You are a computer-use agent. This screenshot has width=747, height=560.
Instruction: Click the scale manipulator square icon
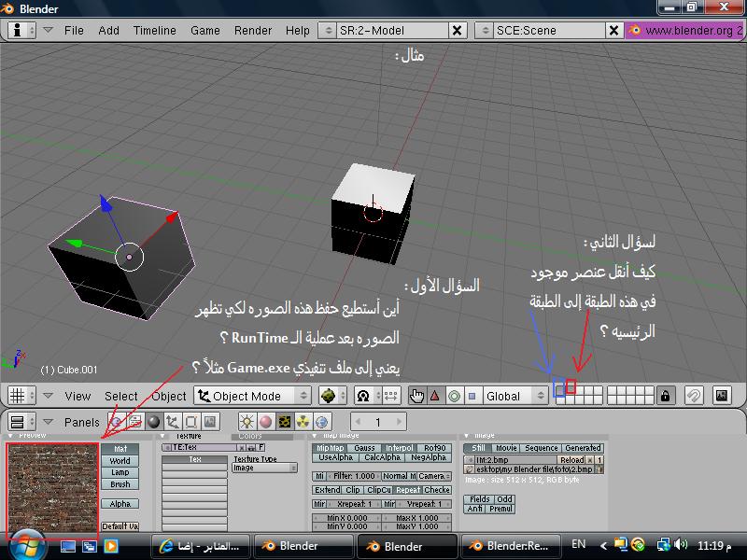point(472,396)
